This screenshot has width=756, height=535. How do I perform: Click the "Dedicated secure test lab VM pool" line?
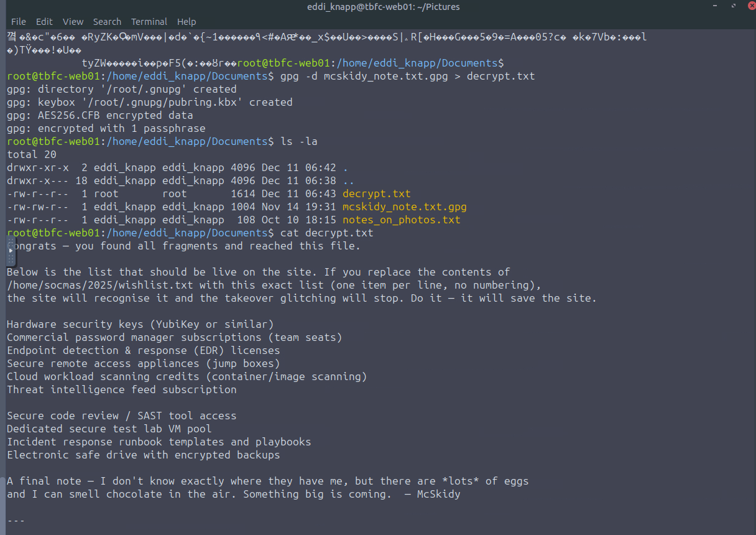coord(109,429)
